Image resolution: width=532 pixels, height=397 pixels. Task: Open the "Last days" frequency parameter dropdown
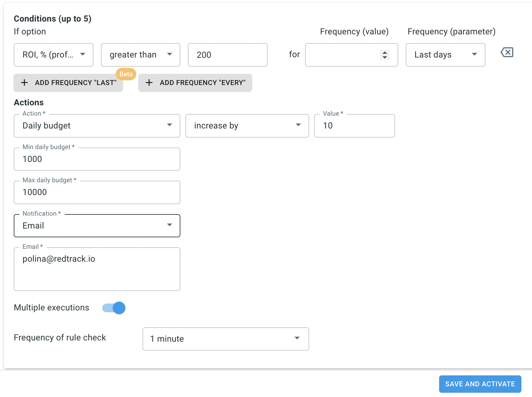[x=445, y=55]
